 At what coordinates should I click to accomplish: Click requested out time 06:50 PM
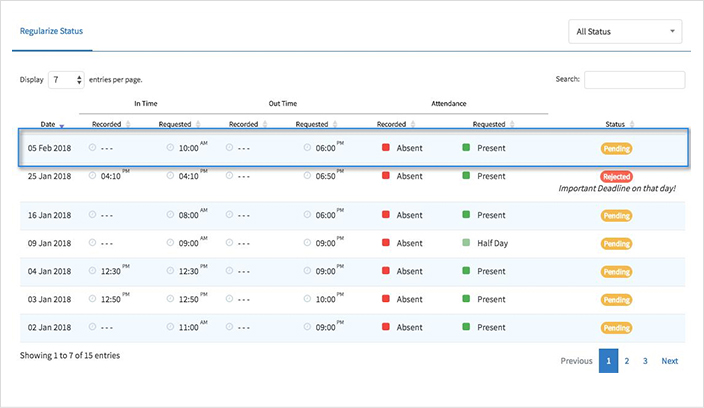pyautogui.click(x=330, y=175)
